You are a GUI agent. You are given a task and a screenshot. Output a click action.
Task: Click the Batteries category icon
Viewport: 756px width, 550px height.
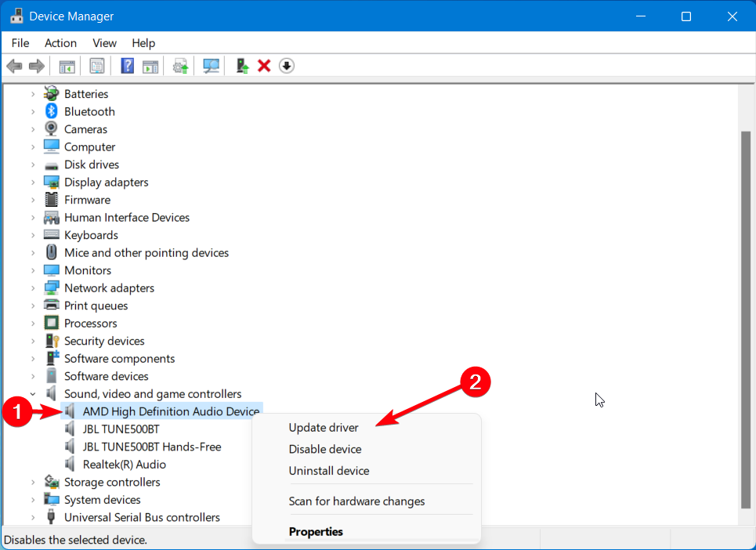[x=51, y=93]
